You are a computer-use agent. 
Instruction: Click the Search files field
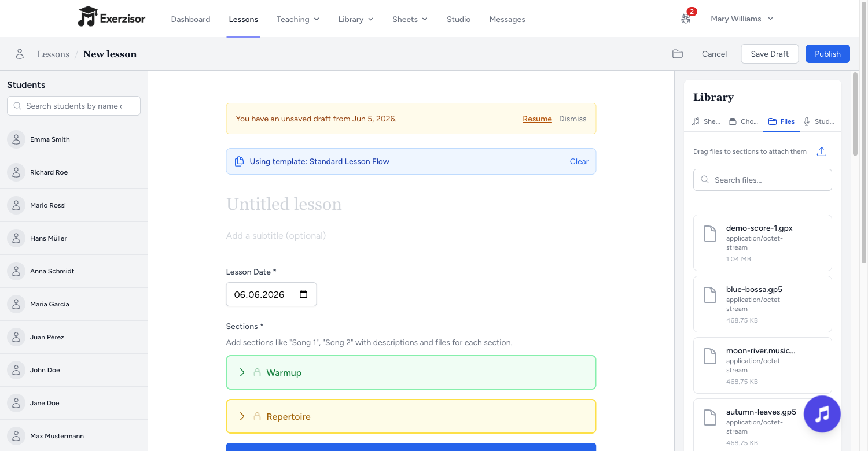[x=763, y=180]
